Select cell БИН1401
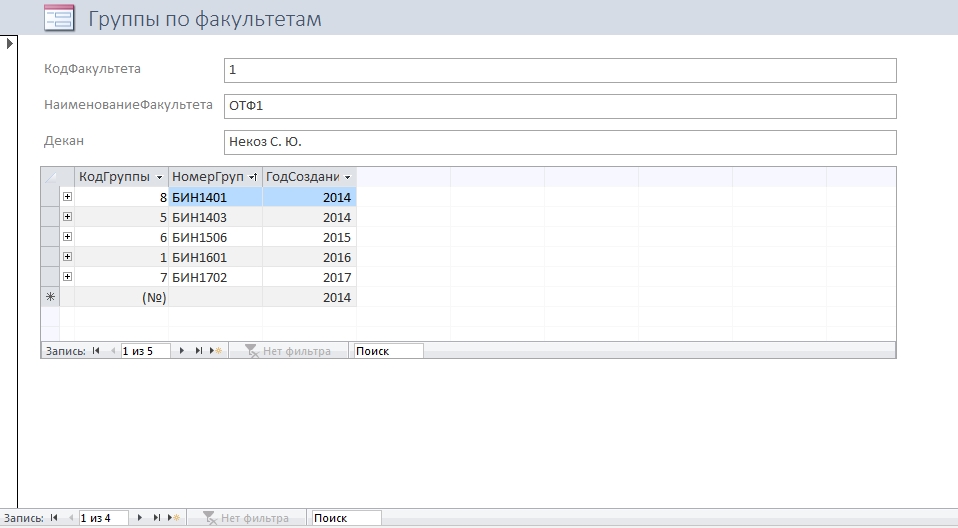958x528 pixels. 215,197
